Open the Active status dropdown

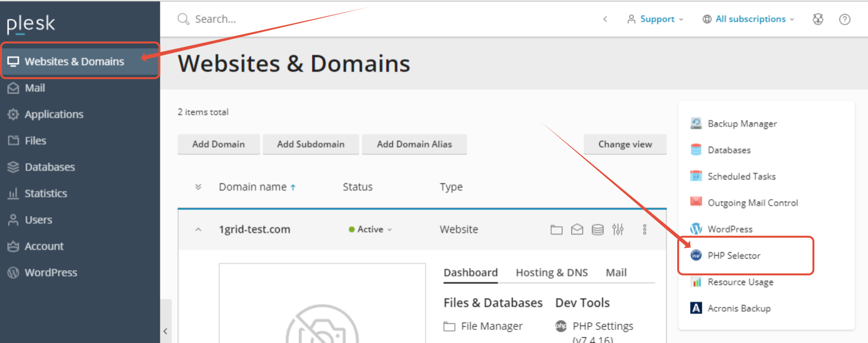click(370, 229)
